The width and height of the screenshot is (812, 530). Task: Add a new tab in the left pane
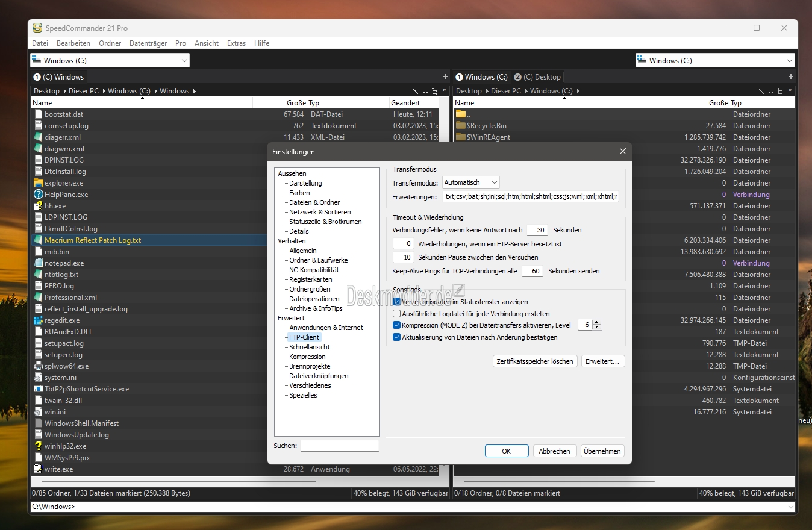445,76
